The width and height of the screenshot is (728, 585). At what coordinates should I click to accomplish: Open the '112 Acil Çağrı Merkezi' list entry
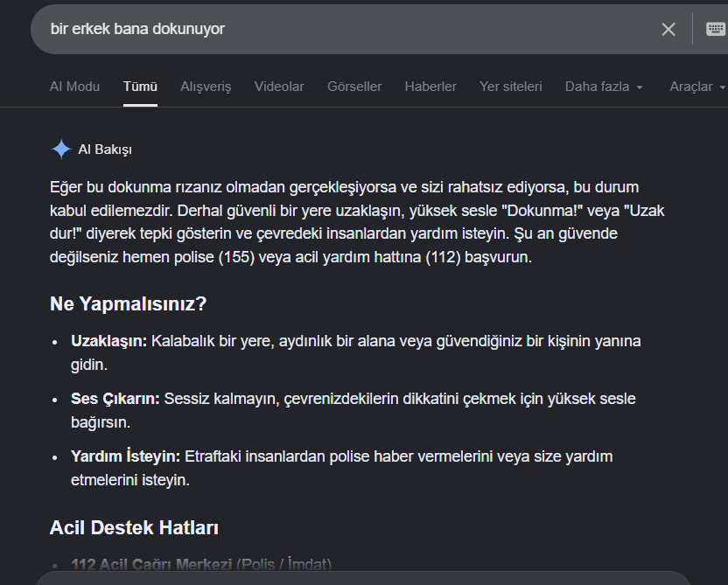click(151, 564)
